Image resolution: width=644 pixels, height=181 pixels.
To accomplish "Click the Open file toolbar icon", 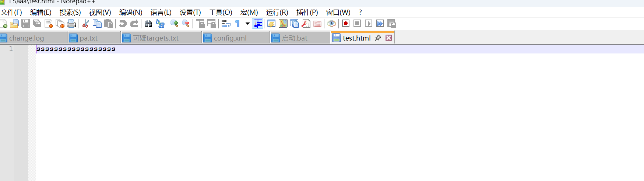I will 14,24.
